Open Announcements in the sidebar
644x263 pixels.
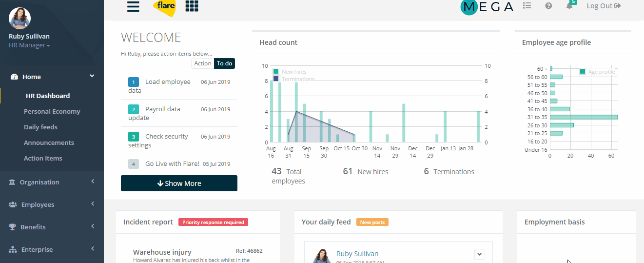coord(49,142)
